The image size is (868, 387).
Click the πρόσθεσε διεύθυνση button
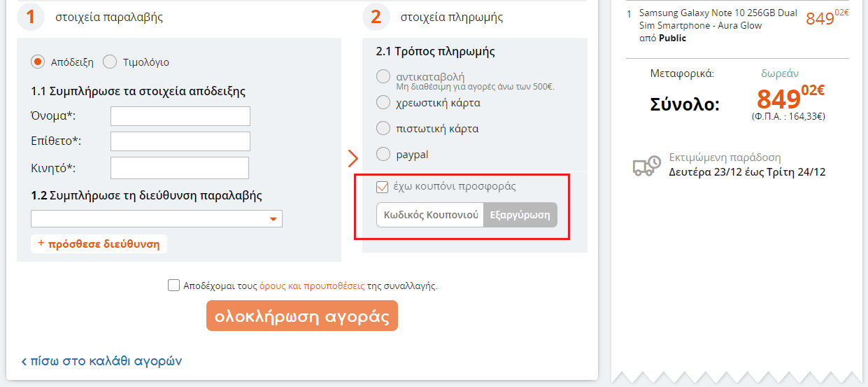(99, 244)
